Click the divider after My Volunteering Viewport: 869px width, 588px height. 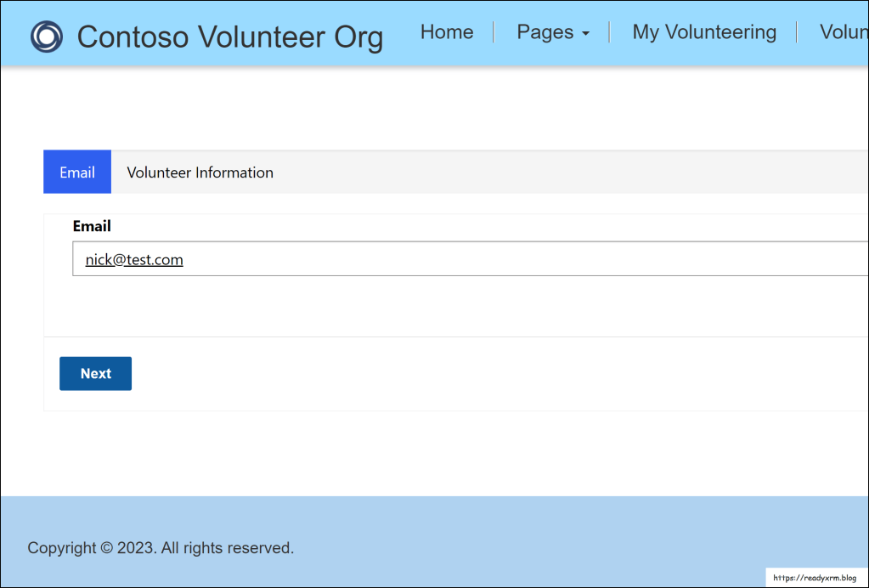click(797, 32)
